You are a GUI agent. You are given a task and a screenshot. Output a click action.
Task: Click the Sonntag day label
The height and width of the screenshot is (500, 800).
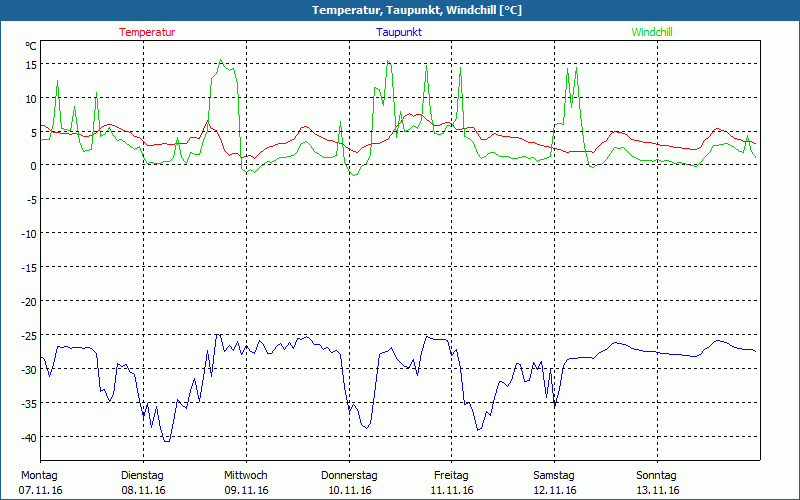pos(657,475)
